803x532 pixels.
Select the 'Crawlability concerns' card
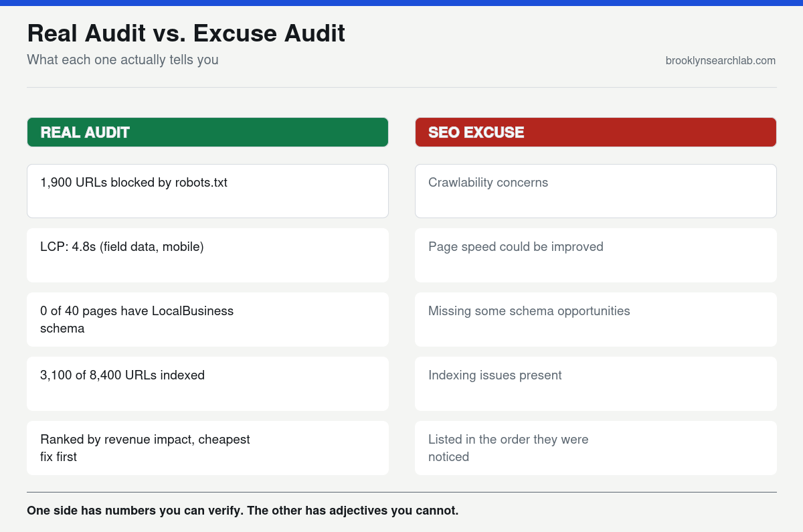tap(596, 191)
